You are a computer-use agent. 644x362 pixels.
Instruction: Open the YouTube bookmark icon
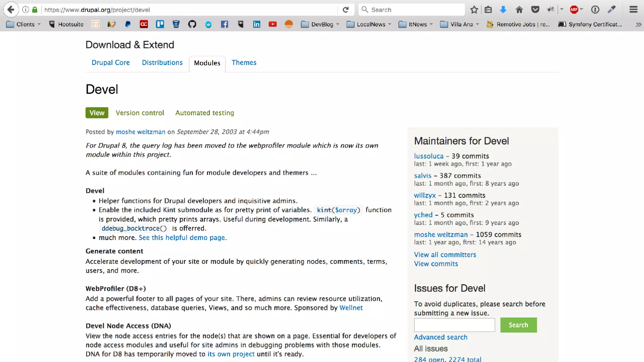pyautogui.click(x=273, y=24)
